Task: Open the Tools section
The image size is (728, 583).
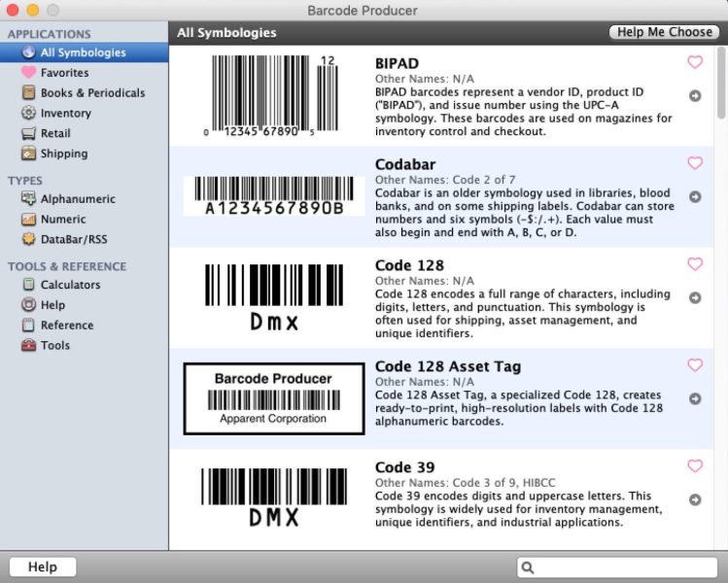Action: [x=55, y=345]
